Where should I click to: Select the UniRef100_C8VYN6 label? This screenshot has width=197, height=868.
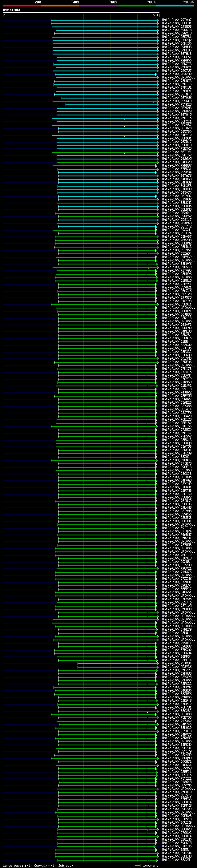click(x=176, y=785)
